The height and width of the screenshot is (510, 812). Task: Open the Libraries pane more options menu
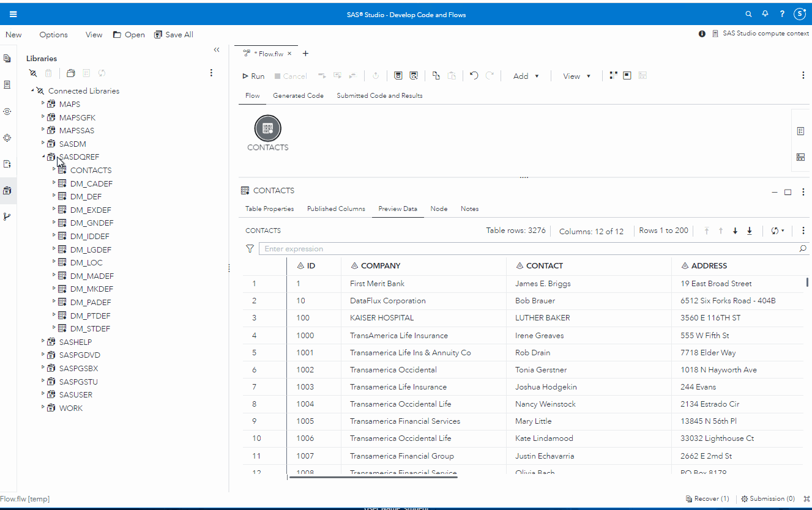pyautogui.click(x=211, y=73)
